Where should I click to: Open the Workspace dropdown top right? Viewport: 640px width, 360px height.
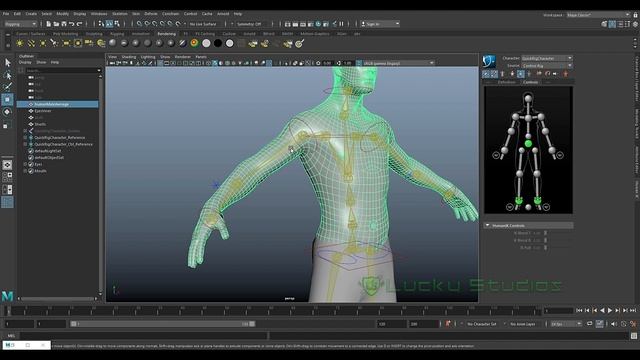[598, 15]
